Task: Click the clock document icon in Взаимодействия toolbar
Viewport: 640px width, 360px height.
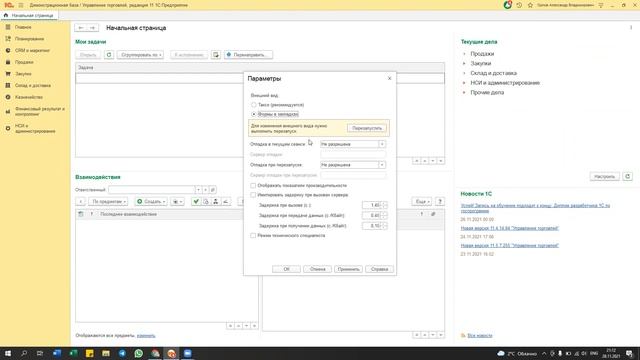Action: point(206,201)
